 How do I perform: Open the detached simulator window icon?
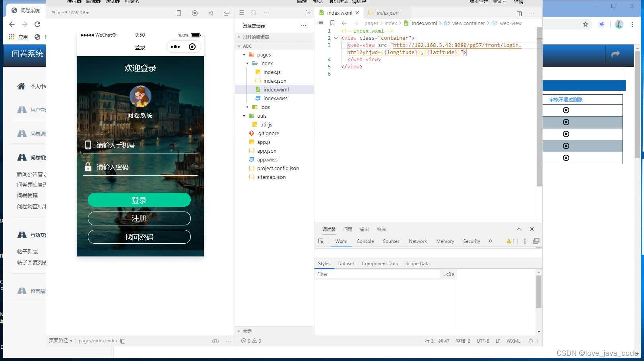[x=227, y=13]
